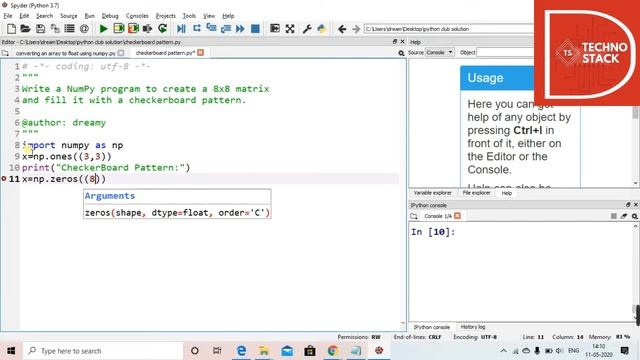
Task: Run the file with the green play button
Action: pos(103,29)
